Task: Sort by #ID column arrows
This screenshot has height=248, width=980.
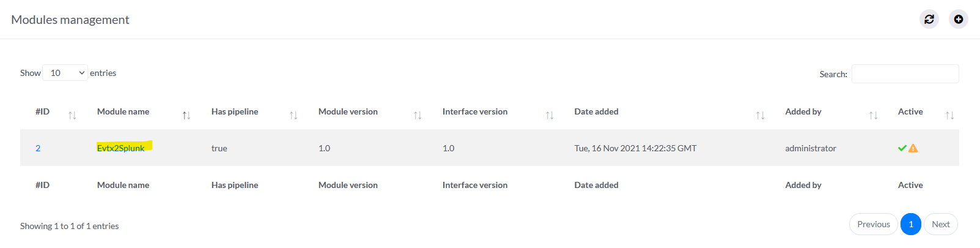Action: pos(72,115)
